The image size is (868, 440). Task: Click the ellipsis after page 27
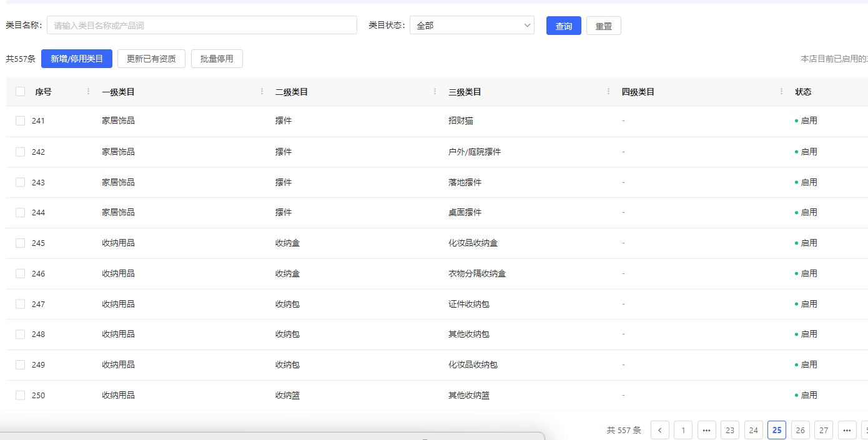point(847,430)
